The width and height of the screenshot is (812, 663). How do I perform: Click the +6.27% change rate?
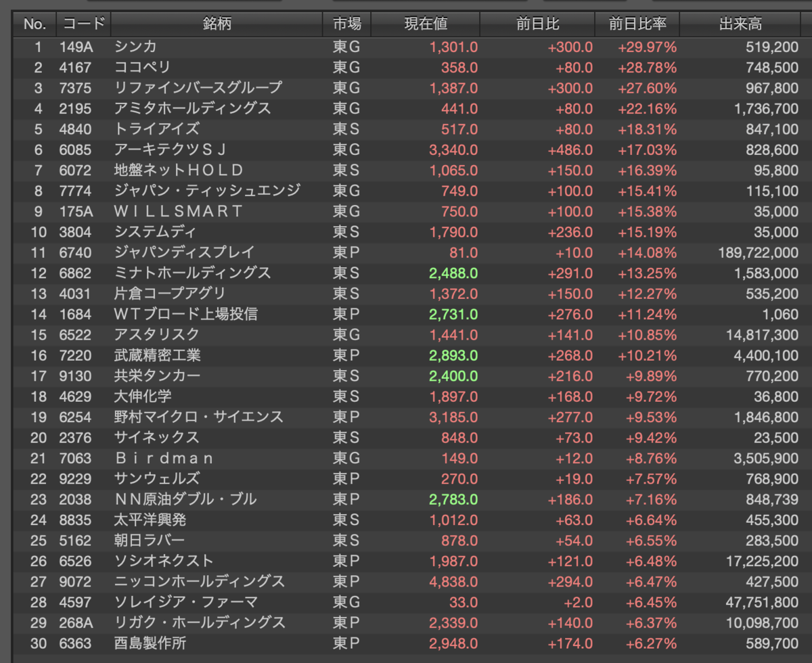tap(650, 643)
